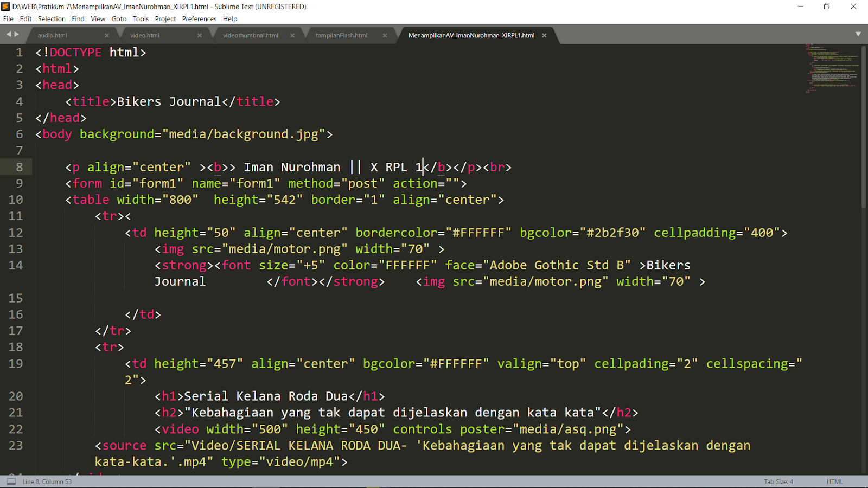The image size is (868, 488).
Task: Close the audio.html tab with its X icon
Action: coord(107,35)
